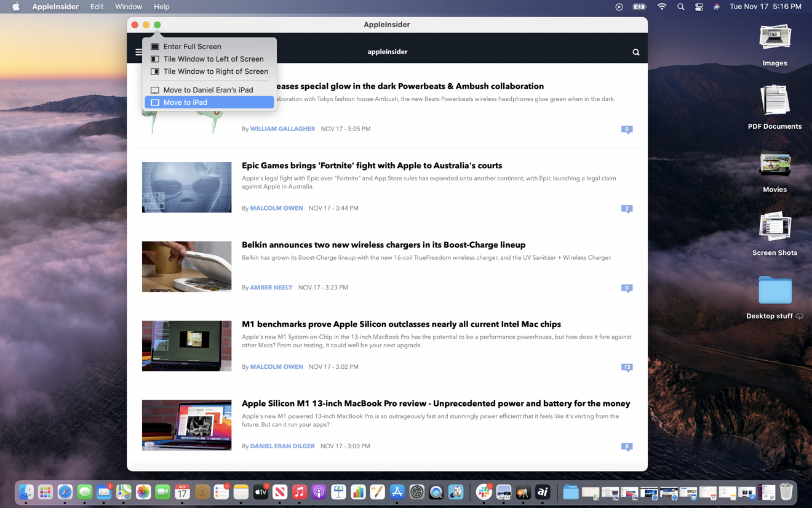Select Tile Window to Left of Screen
The width and height of the screenshot is (812, 508).
tap(209, 59)
